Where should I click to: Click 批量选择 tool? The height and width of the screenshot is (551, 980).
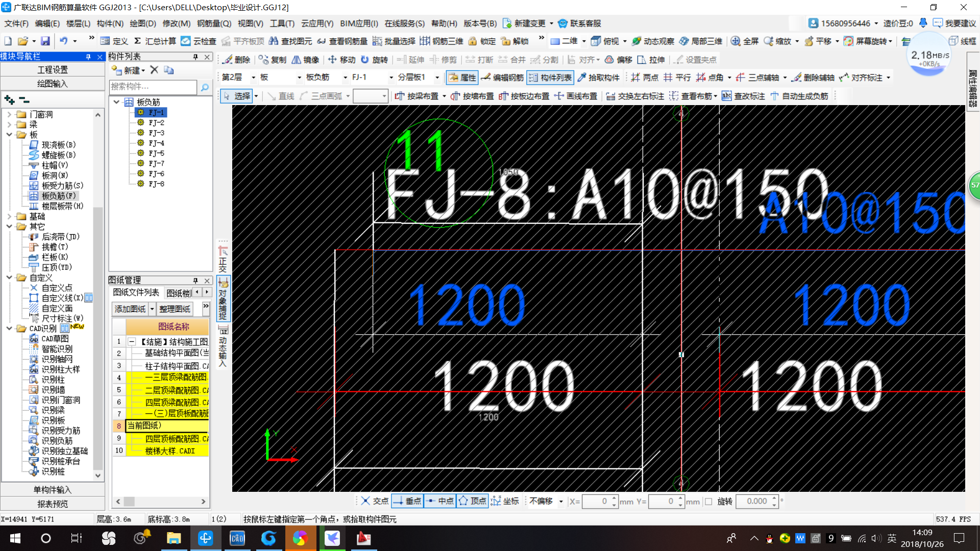click(394, 41)
